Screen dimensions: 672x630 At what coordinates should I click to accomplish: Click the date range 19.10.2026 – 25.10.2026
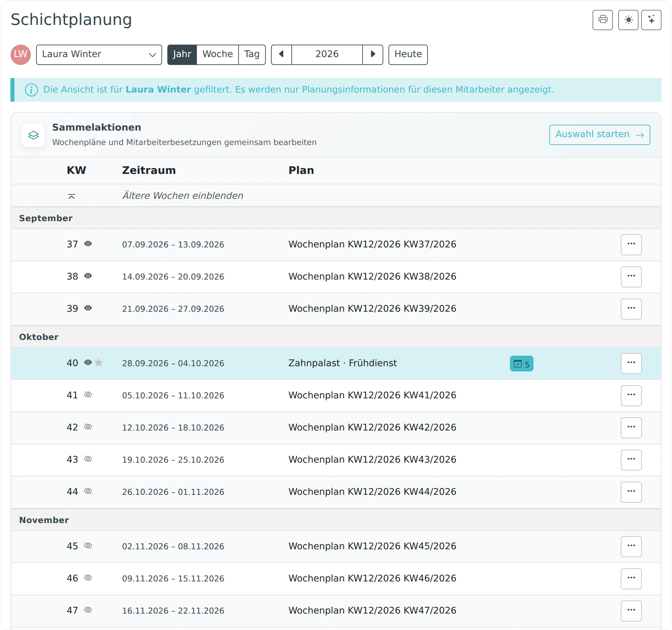(x=173, y=460)
